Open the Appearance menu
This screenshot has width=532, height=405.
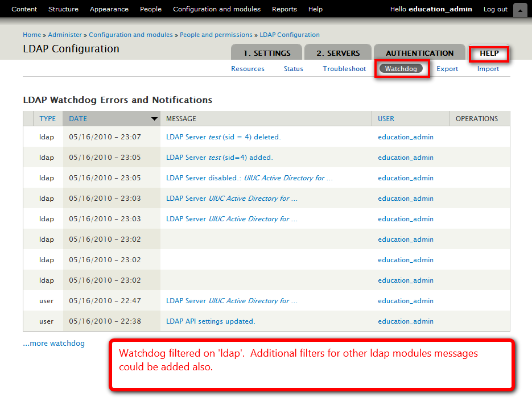[109, 9]
